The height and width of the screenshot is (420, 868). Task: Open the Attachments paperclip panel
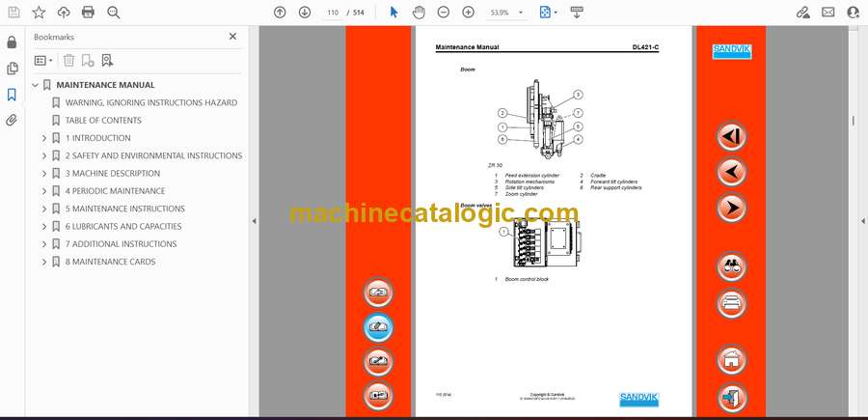coord(12,121)
